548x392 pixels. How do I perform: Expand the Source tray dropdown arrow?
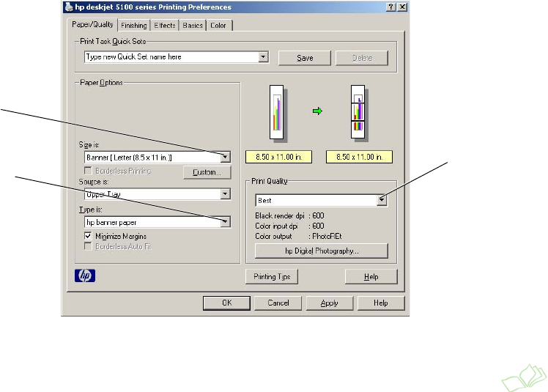pos(226,193)
